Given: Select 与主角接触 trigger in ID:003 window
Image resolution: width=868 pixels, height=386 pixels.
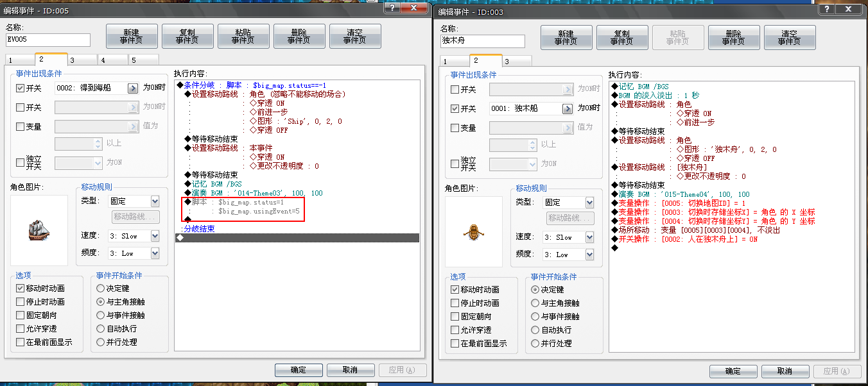Looking at the screenshot, I should (535, 303).
